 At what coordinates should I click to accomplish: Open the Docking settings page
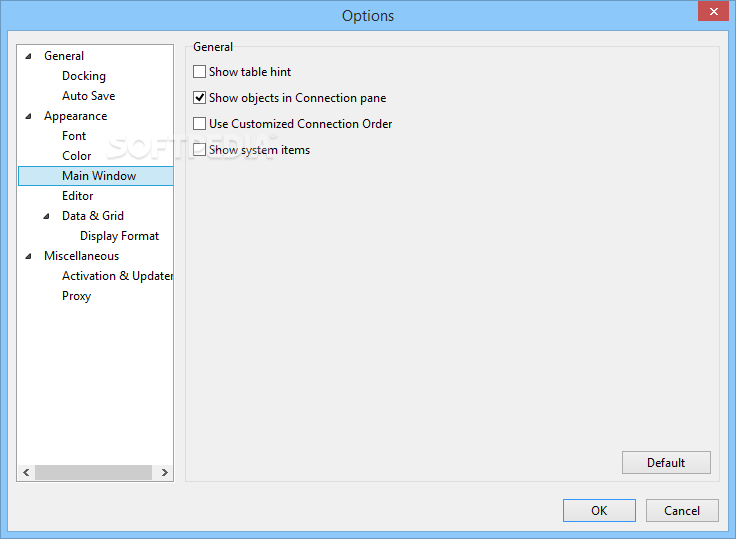(84, 76)
